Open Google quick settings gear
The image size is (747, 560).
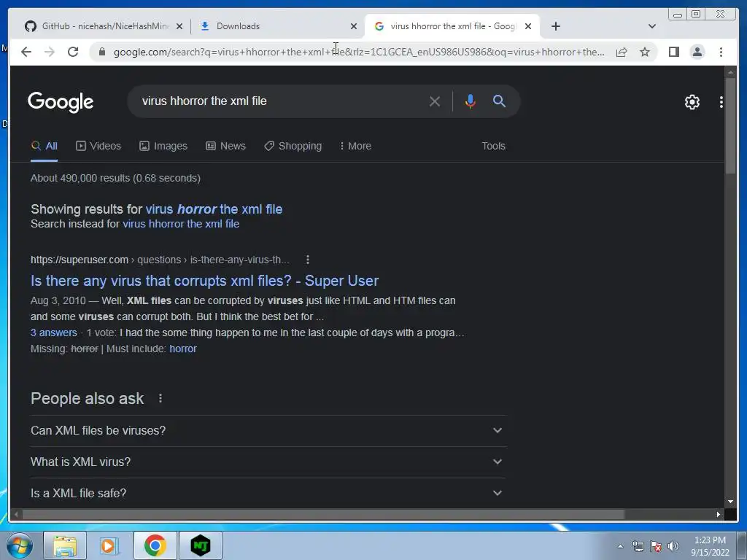[x=692, y=102]
